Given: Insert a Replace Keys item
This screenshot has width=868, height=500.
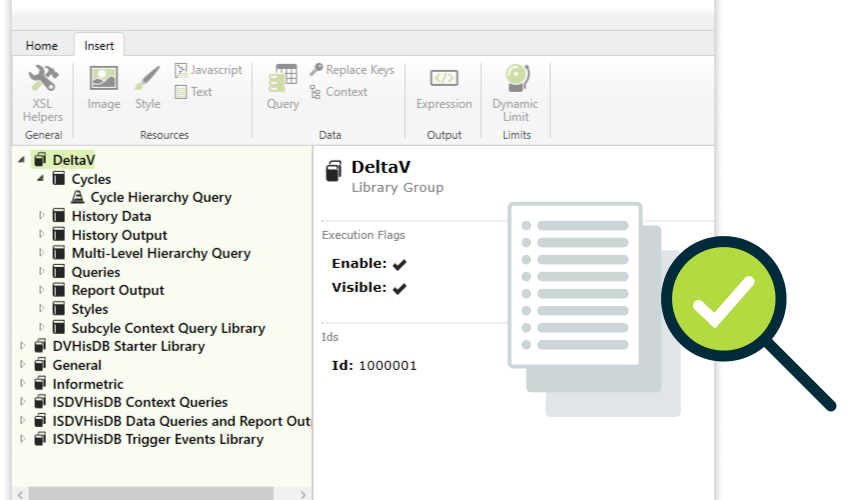Looking at the screenshot, I should coord(352,70).
